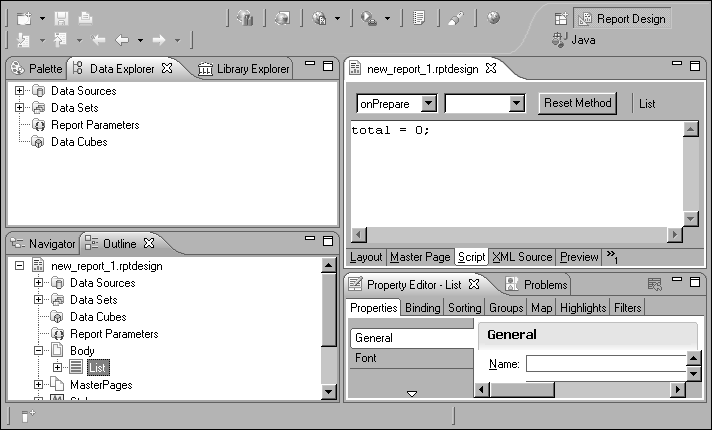Image resolution: width=712 pixels, height=430 pixels.
Task: Open the Palette tab
Action: [36, 69]
